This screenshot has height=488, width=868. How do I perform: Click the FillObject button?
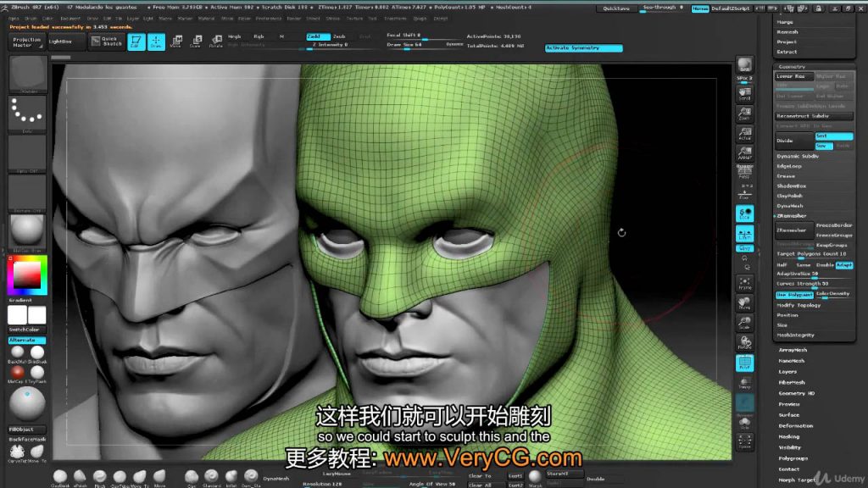pos(26,430)
